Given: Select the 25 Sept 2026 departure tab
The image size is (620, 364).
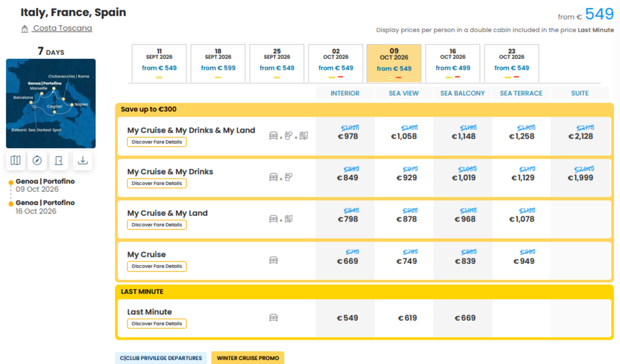Looking at the screenshot, I should pyautogui.click(x=277, y=63).
